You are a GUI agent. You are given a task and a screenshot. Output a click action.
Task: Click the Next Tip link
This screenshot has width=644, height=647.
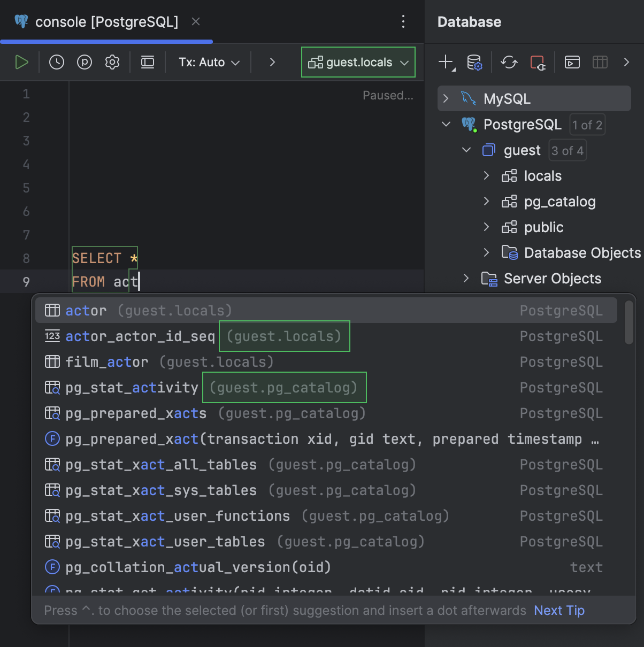[559, 611]
